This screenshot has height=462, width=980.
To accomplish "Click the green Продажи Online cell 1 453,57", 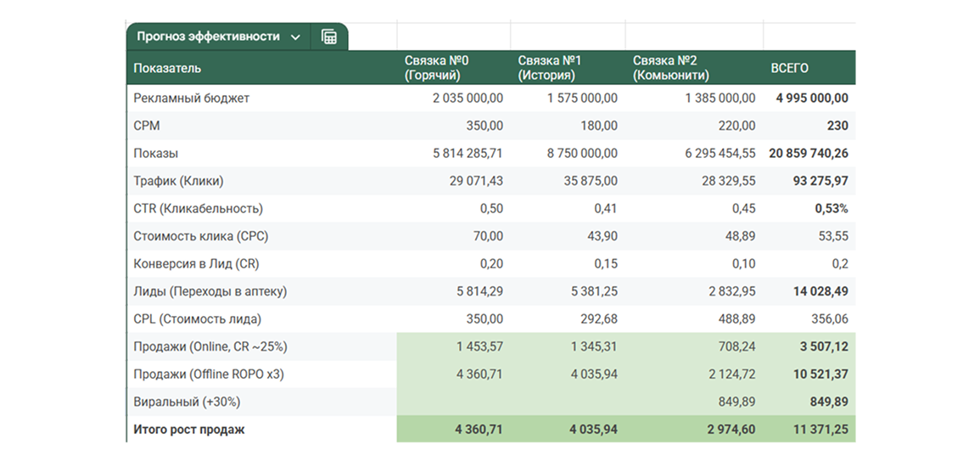I will pyautogui.click(x=479, y=346).
